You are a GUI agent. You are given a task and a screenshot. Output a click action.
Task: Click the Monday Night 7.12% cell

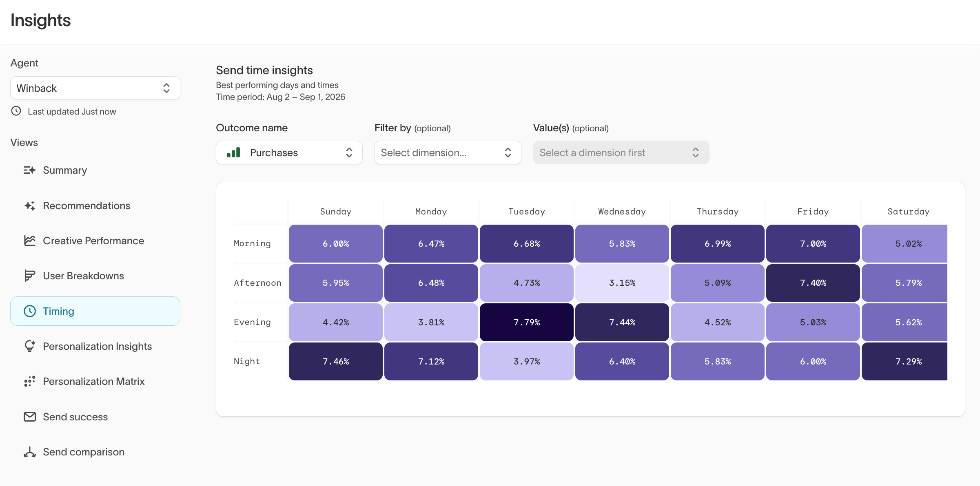(x=431, y=361)
